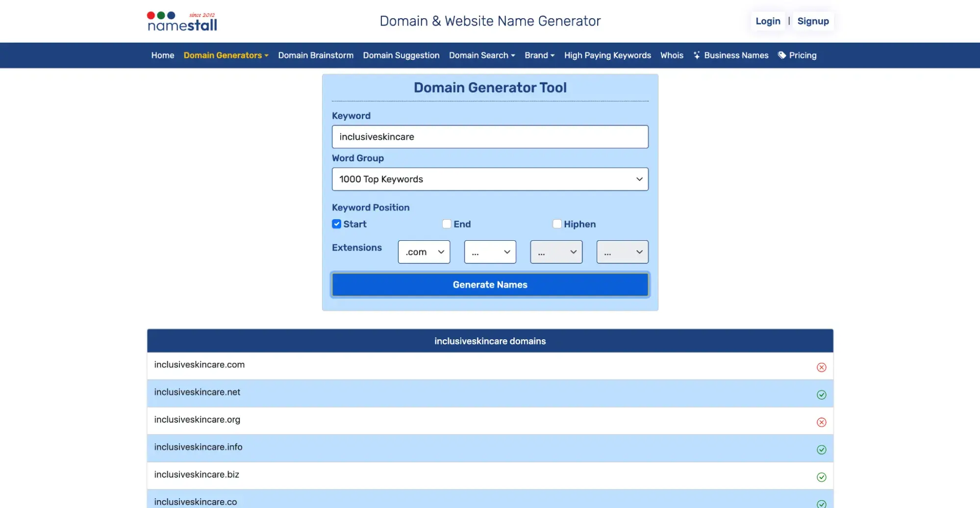Tick the Hiphen checkbox
The height and width of the screenshot is (508, 980).
pyautogui.click(x=557, y=224)
